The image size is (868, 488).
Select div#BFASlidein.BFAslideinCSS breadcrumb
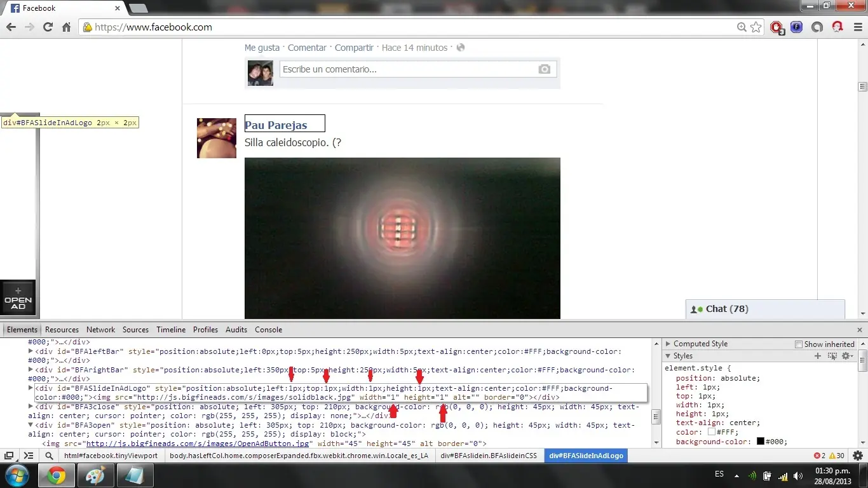point(489,456)
